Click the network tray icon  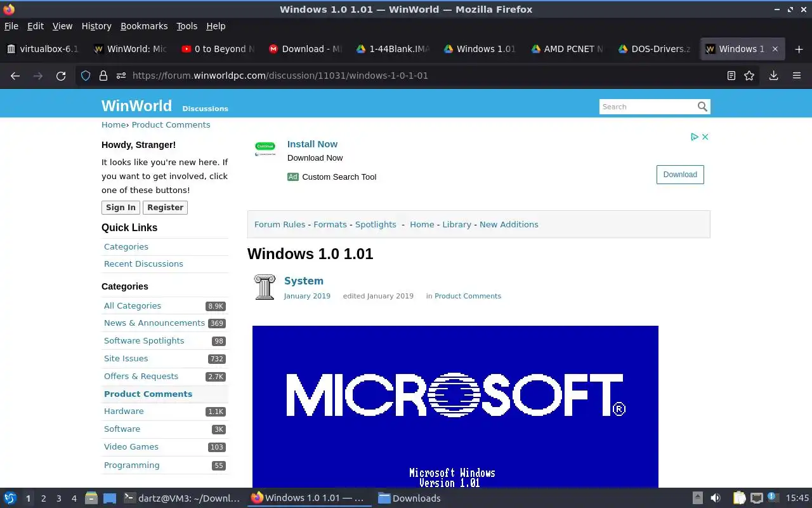pos(756,498)
